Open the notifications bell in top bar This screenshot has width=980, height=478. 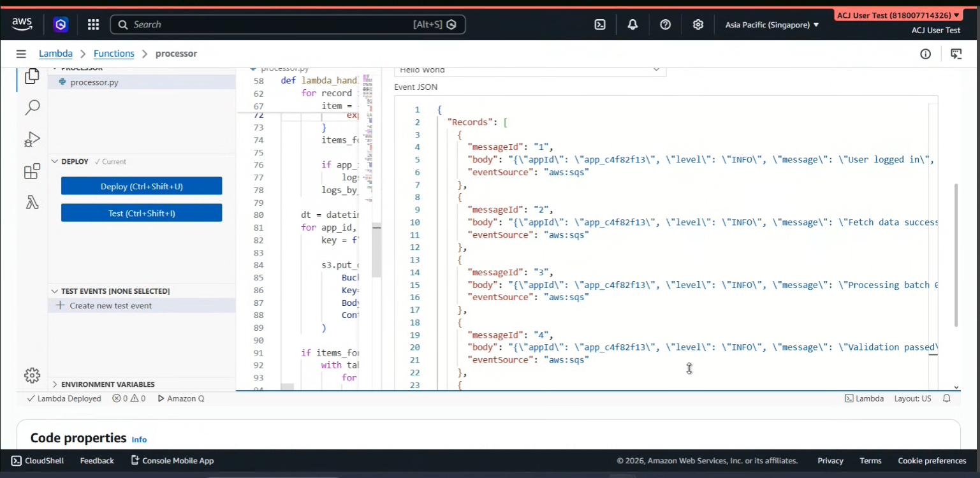click(x=633, y=25)
